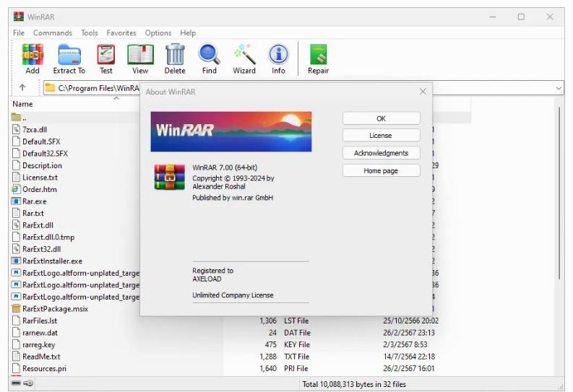This screenshot has height=392, width=573.
Task: Select the Delete trash icon
Action: point(175,55)
